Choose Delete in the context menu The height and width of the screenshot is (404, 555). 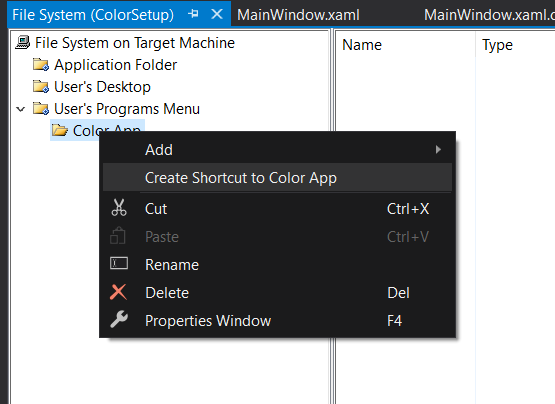tap(277, 292)
